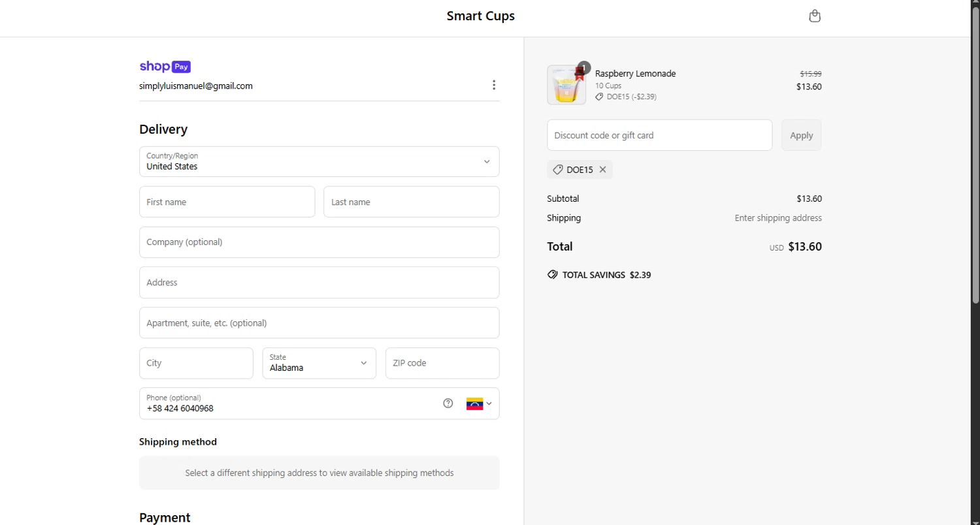
Task: Click the Raspberry Lemonade product thumbnail
Action: [566, 85]
